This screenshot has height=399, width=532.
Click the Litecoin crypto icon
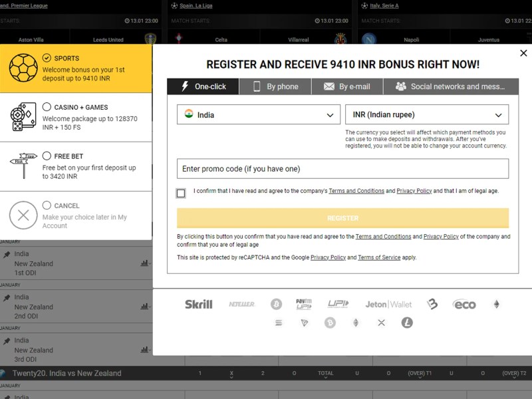407,323
